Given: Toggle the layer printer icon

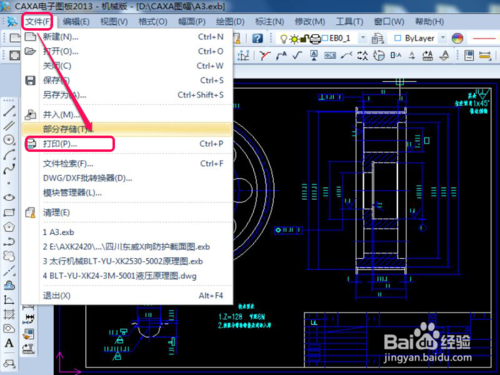Looking at the screenshot, I should point(315,39).
